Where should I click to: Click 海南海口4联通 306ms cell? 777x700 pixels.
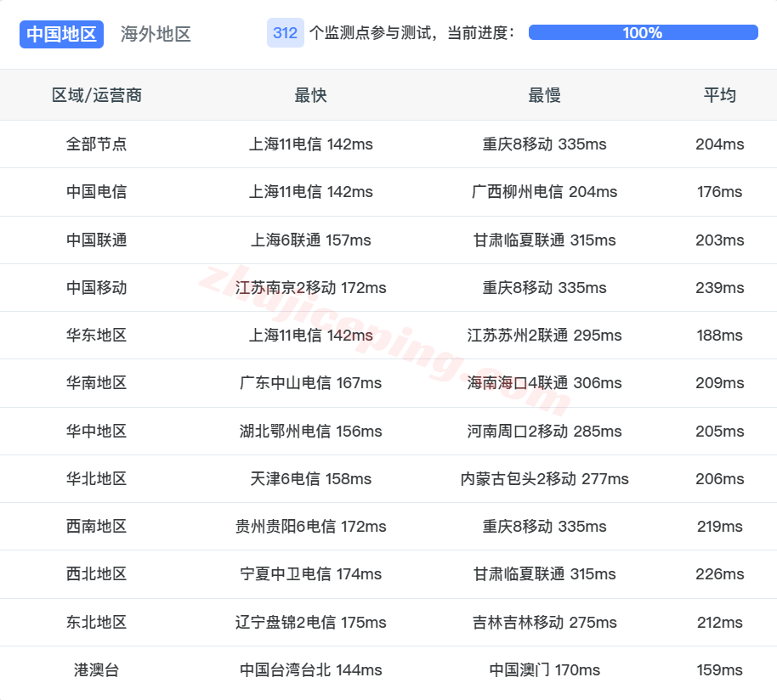tap(544, 382)
